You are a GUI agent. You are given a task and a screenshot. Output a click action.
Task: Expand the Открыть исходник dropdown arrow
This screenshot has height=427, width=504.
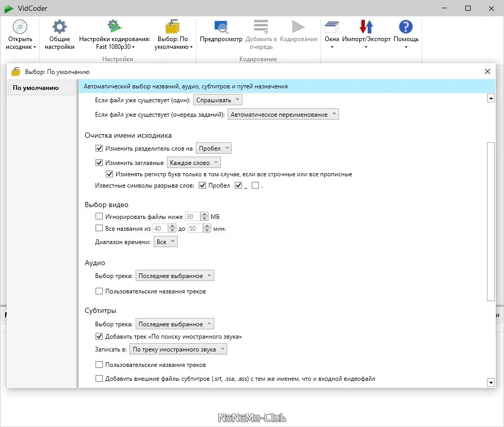point(35,47)
